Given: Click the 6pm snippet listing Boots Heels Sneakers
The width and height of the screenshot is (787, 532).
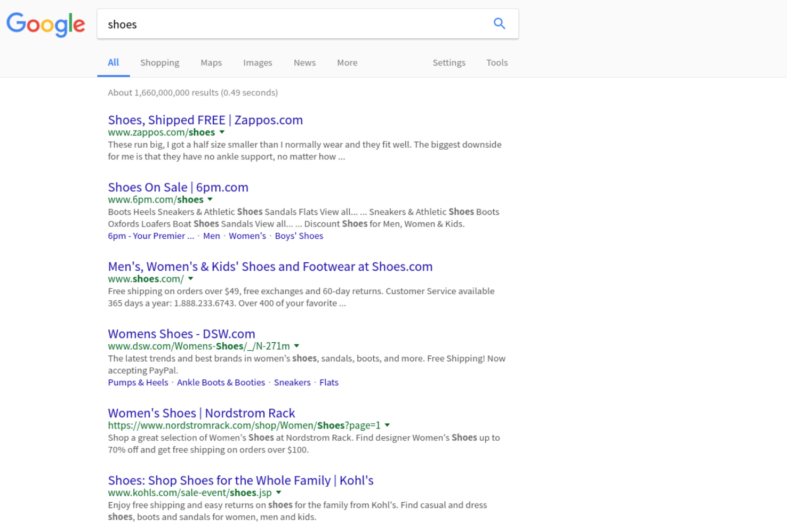Looking at the screenshot, I should 304,217.
